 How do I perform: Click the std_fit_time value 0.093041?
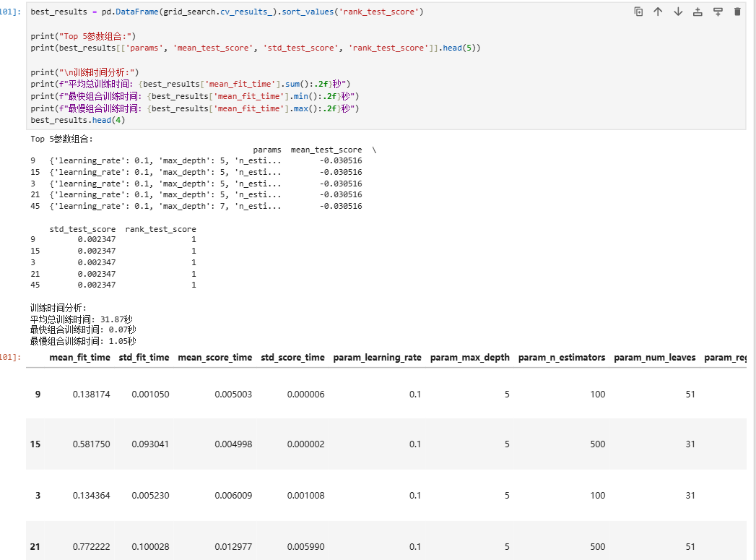click(150, 444)
